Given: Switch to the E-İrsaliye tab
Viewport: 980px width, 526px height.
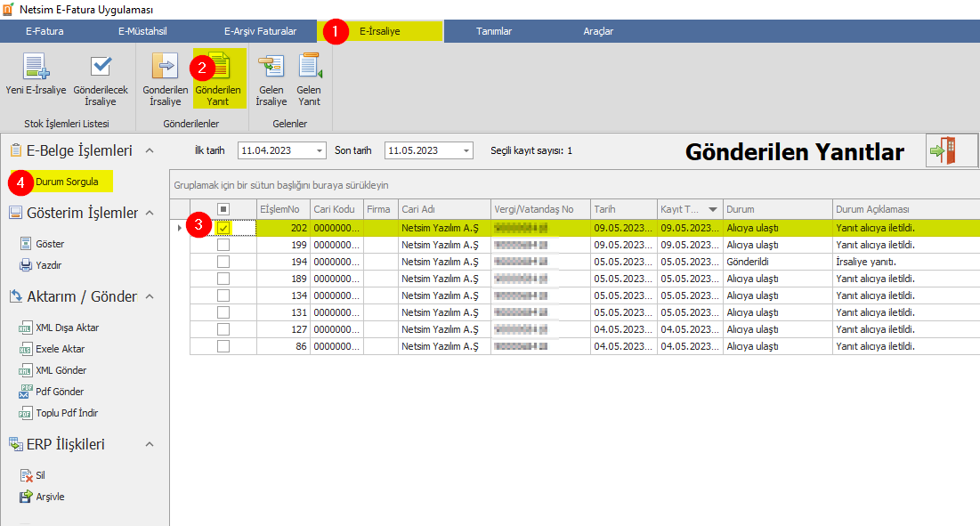Looking at the screenshot, I should tap(380, 31).
